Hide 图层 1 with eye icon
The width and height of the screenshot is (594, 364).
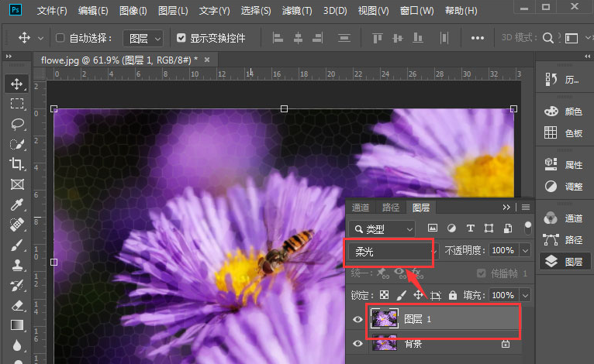(x=357, y=319)
